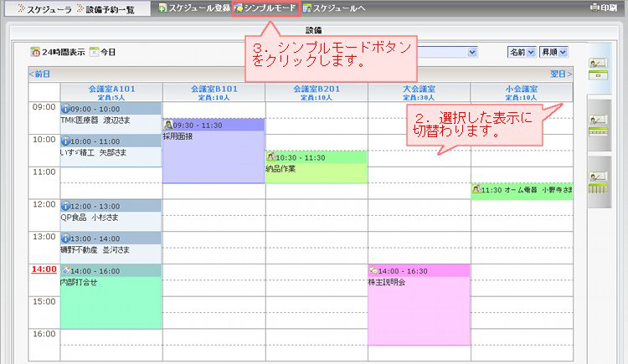628x364 pixels.
Task: Open 株主説明会 appointment block
Action: 419,305
